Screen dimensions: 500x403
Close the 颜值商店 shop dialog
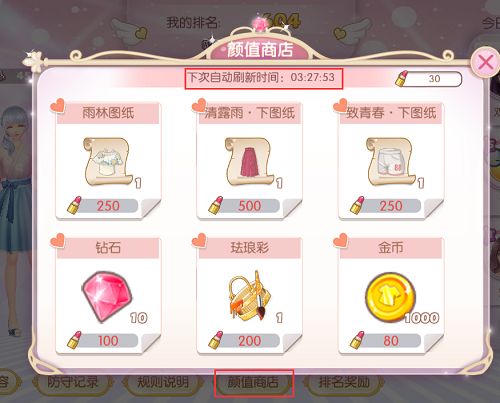pyautogui.click(x=485, y=62)
